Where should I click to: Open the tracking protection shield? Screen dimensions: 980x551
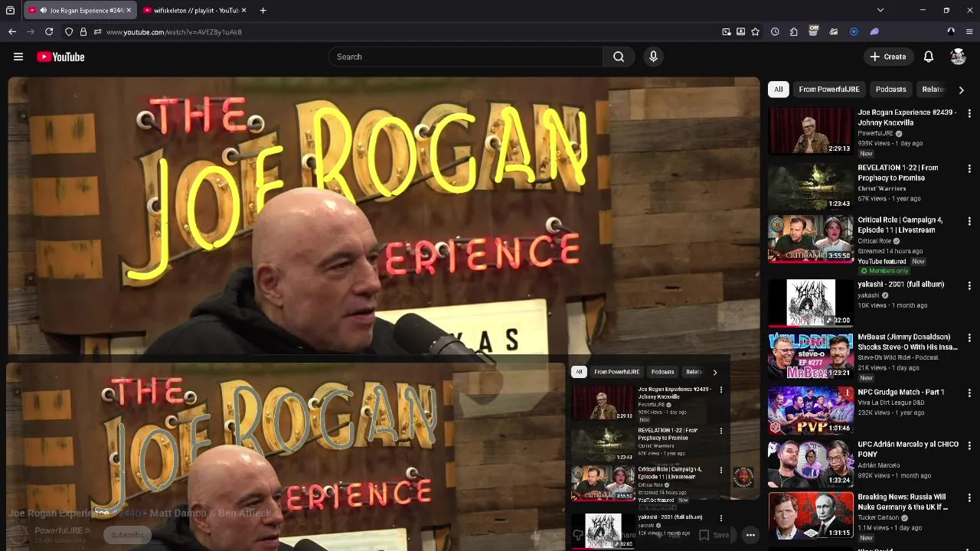69,31
